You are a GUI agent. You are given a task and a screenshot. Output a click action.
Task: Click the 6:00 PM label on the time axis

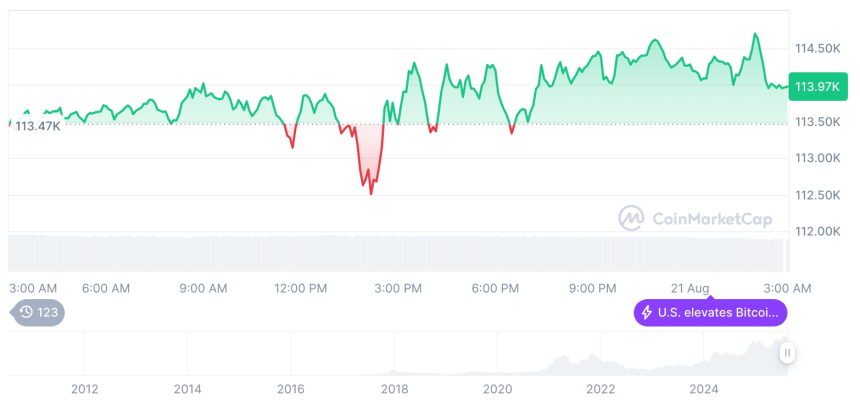[x=495, y=288]
